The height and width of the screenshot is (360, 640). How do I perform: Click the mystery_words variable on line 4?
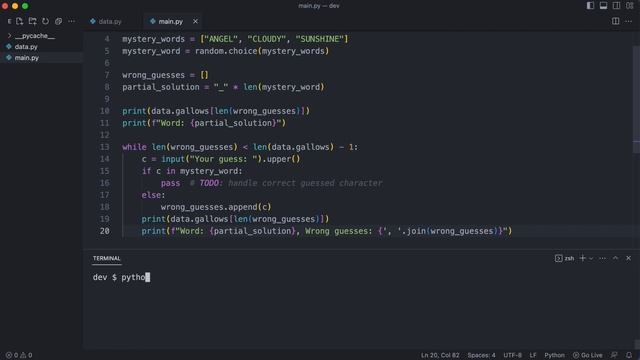tap(153, 39)
